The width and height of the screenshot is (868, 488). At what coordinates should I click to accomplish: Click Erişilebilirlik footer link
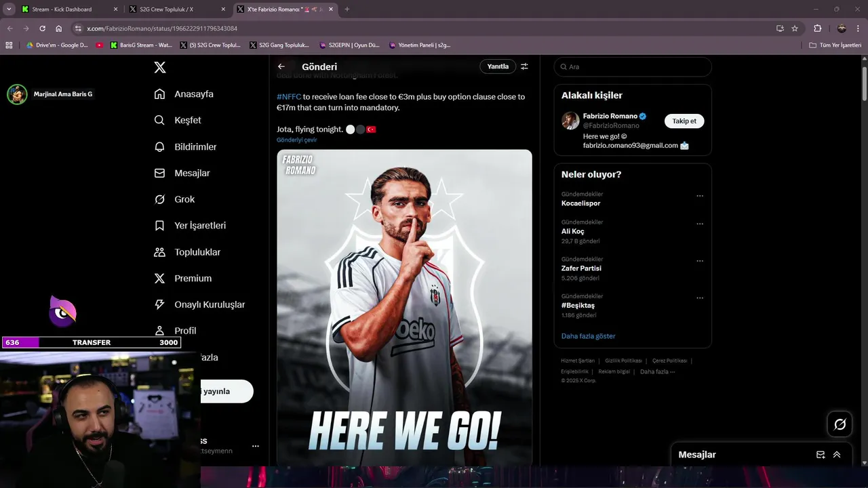click(x=574, y=371)
